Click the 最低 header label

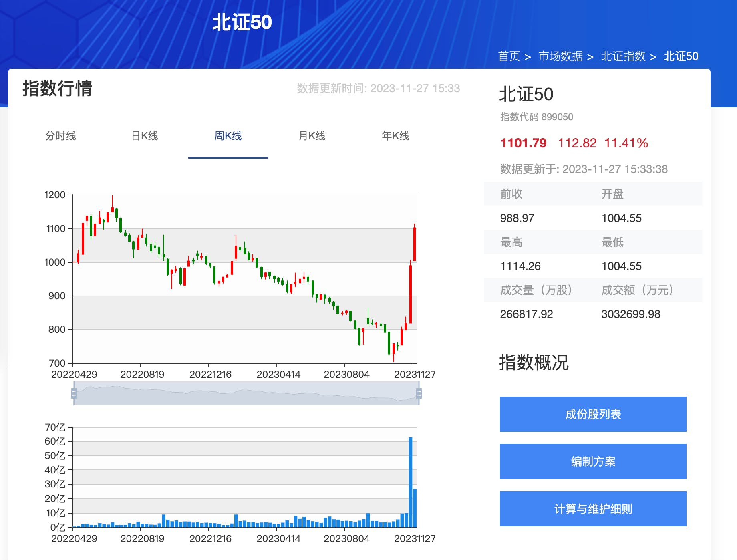pyautogui.click(x=612, y=242)
